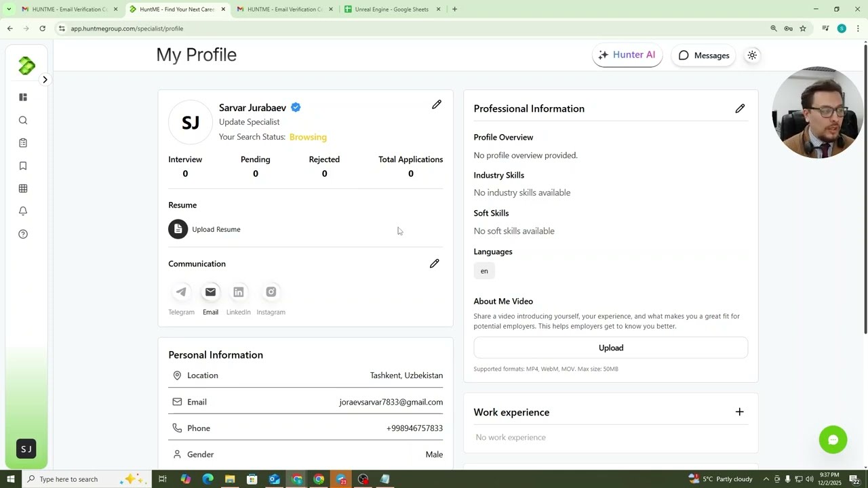
Task: Click the SJ profile avatar circle
Action: [x=191, y=123]
